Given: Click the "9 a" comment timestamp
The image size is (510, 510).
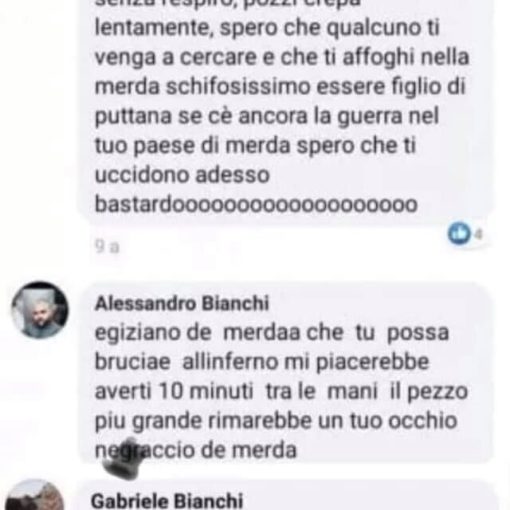Looking at the screenshot, I should tap(107, 247).
